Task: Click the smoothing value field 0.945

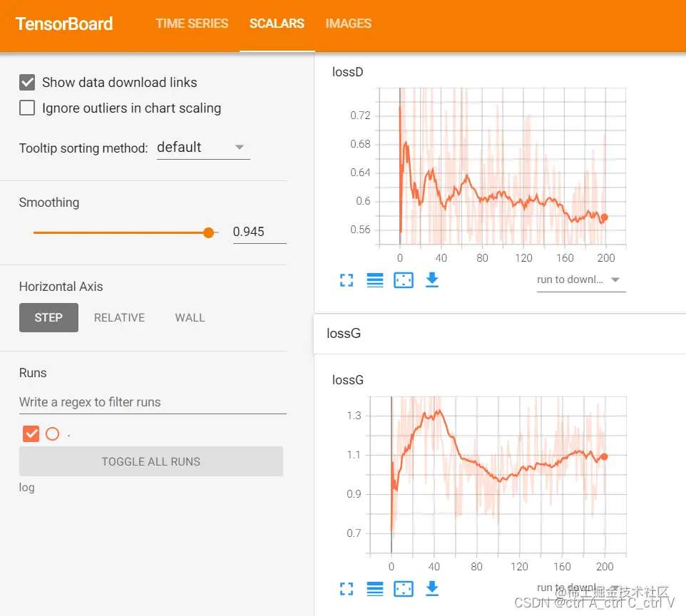Action: coord(260,232)
